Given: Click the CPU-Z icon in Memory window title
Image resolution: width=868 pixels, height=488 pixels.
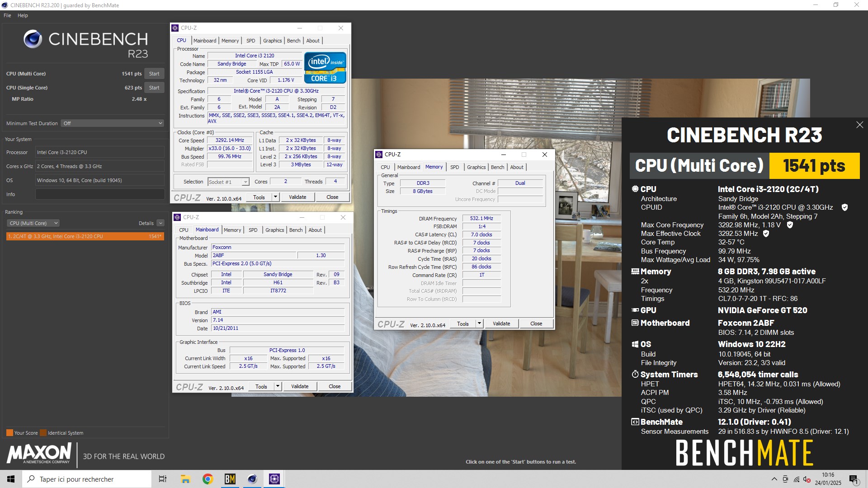Looking at the screenshot, I should [379, 155].
